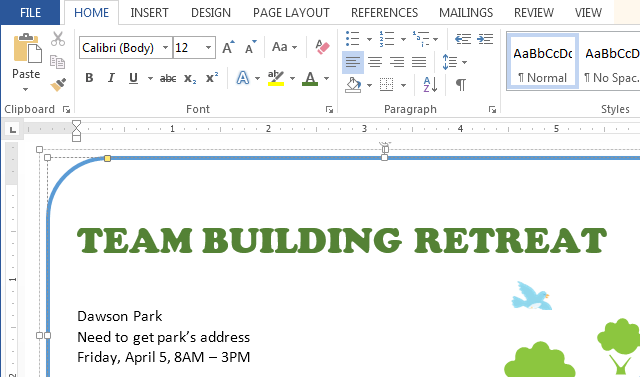Decrease the paragraph indent

[x=463, y=39]
